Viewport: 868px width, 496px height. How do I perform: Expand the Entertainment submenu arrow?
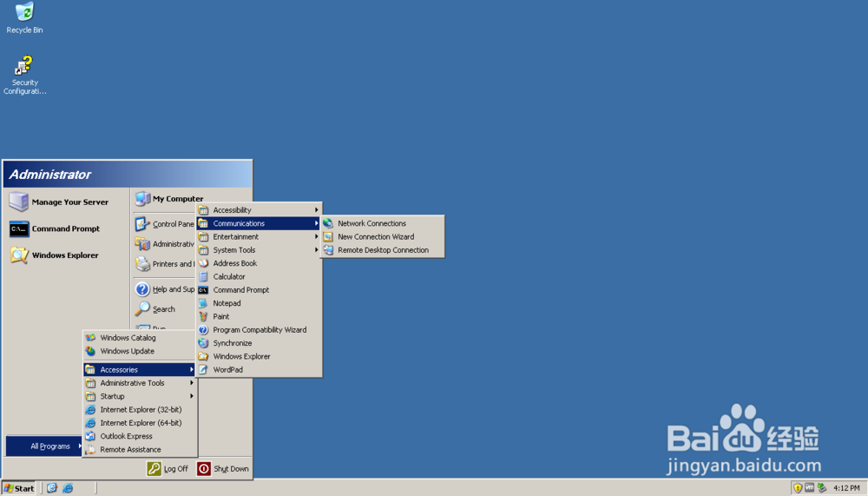[317, 236]
